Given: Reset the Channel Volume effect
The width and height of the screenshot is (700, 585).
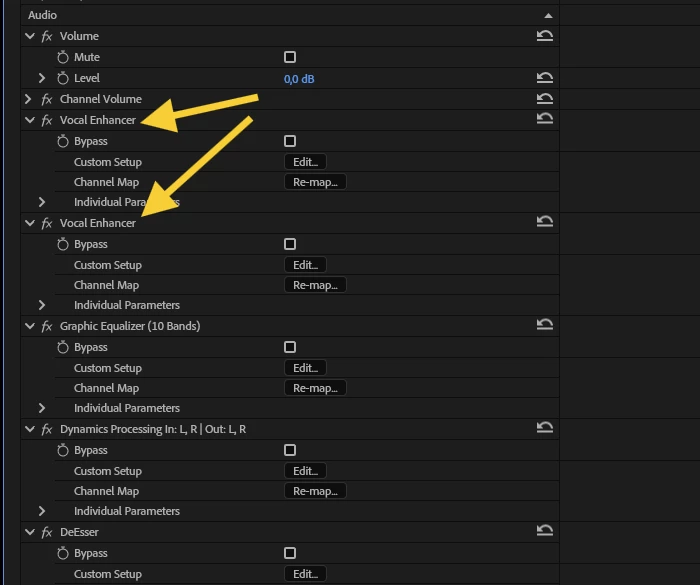Looking at the screenshot, I should tap(545, 99).
